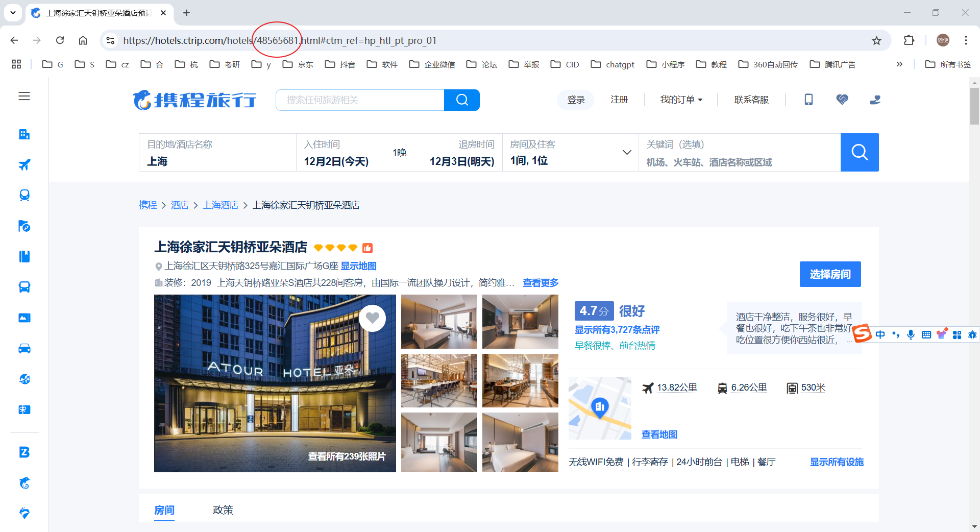Click the search magnifier next to the search box
Image resolution: width=980 pixels, height=532 pixels.
point(462,100)
